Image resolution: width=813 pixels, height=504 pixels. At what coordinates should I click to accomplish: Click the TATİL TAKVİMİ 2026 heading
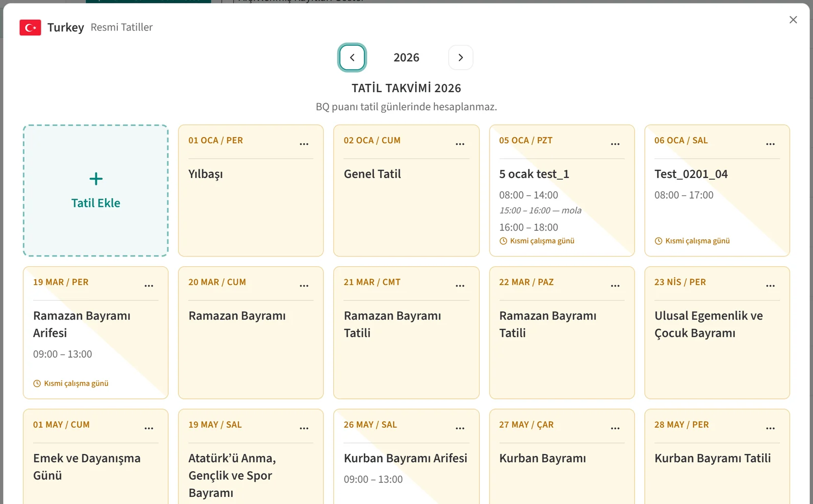(x=407, y=88)
